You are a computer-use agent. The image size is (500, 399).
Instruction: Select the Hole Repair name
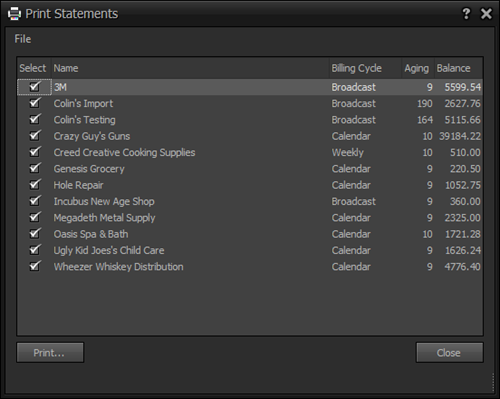pos(79,185)
